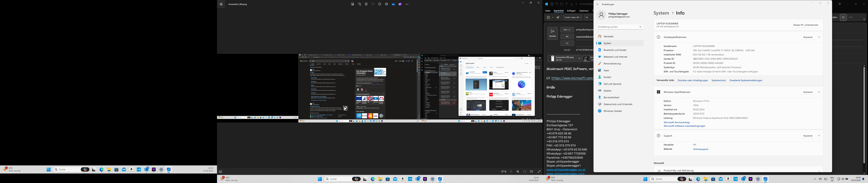Open the DEU language switcher in tray

click(832, 179)
